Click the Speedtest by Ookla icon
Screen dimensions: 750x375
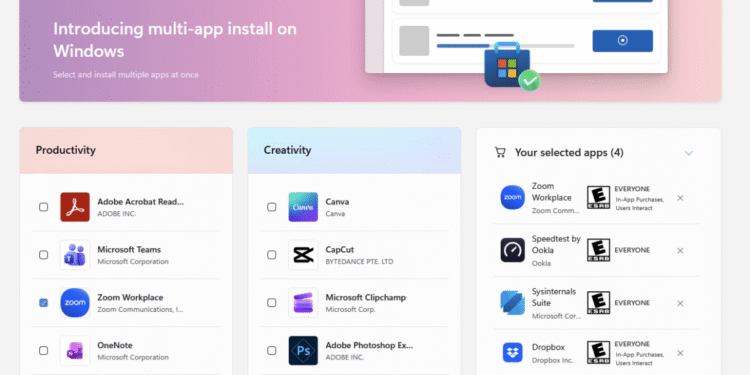pyautogui.click(x=513, y=250)
